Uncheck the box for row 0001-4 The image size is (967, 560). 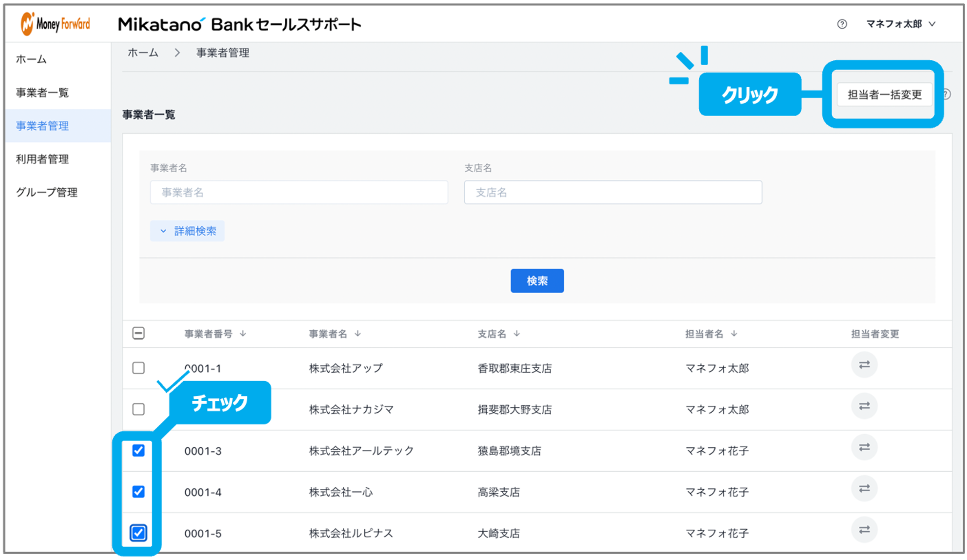pos(139,492)
